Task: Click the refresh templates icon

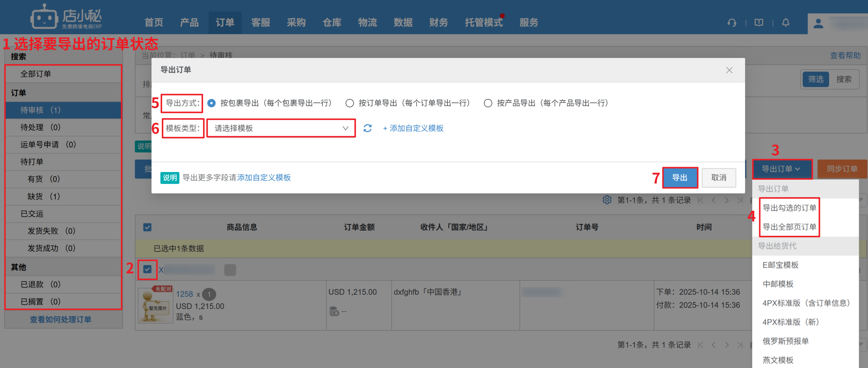Action: pyautogui.click(x=367, y=128)
